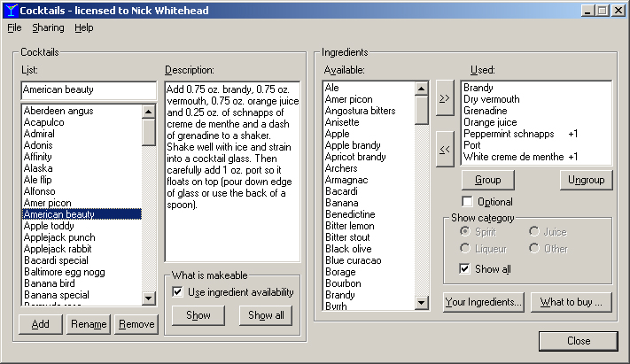Click the Group button

coord(487,180)
